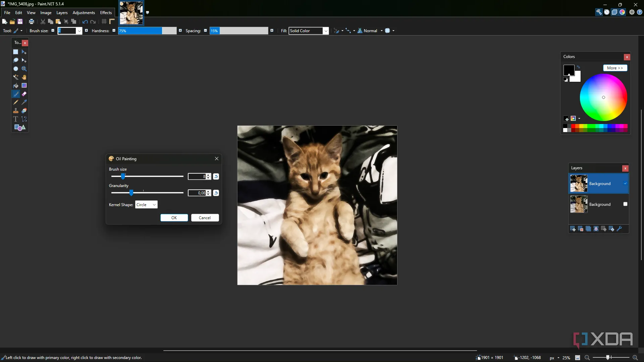Open the Image menu
This screenshot has width=644, height=362.
[x=46, y=13]
